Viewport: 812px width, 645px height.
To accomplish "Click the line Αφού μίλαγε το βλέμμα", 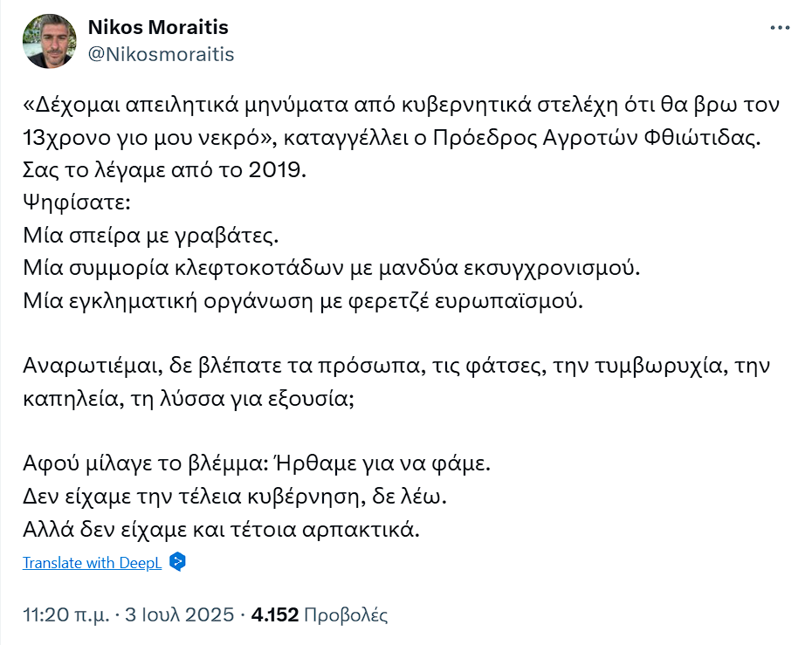I will (x=258, y=463).
